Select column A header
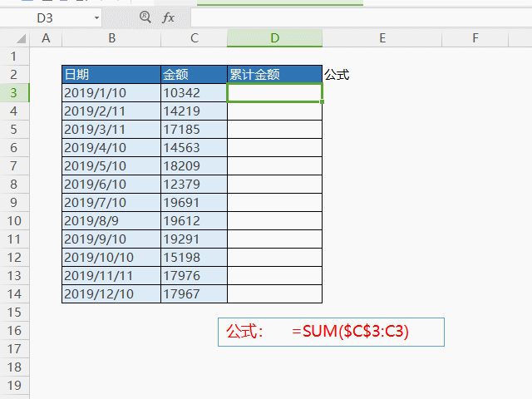 point(46,38)
